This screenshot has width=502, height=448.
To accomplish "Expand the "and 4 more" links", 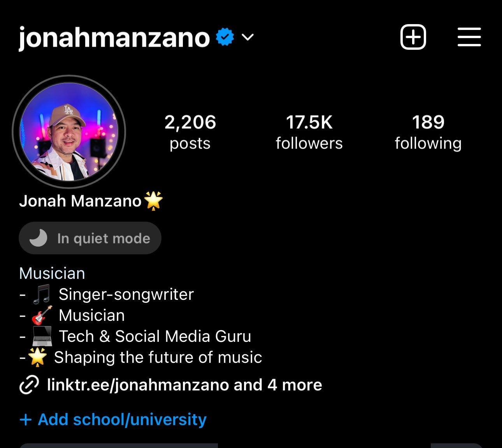I will [x=278, y=385].
